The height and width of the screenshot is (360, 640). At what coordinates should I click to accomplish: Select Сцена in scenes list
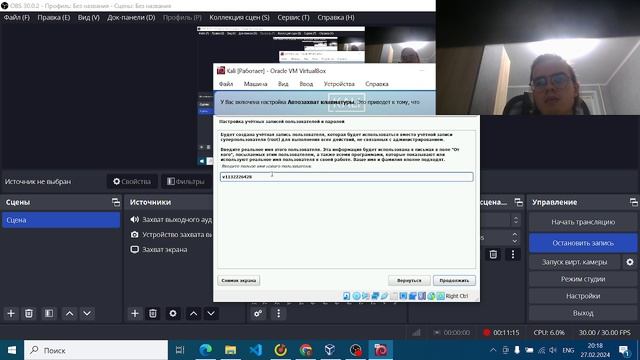[x=61, y=220]
